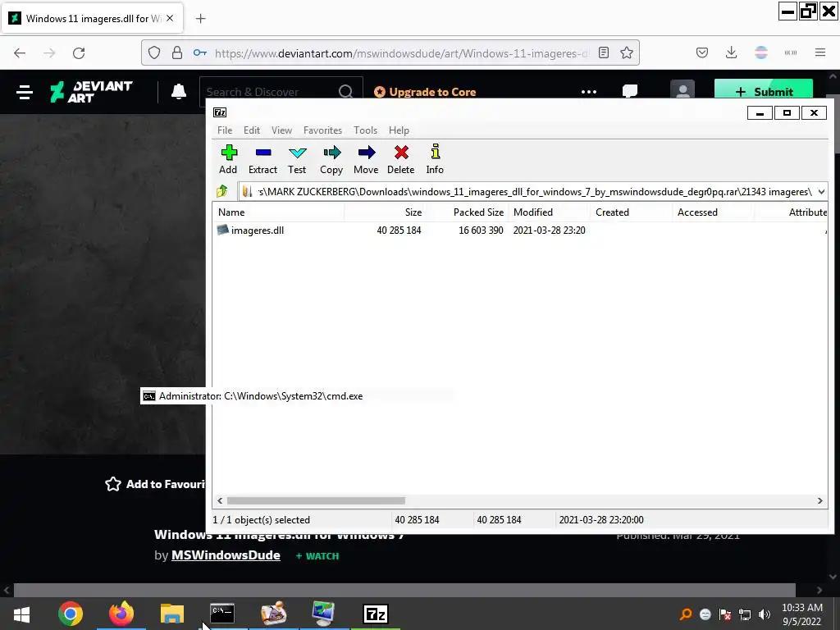Open the Favorites menu
Viewport: 840px width, 630px height.
322,130
